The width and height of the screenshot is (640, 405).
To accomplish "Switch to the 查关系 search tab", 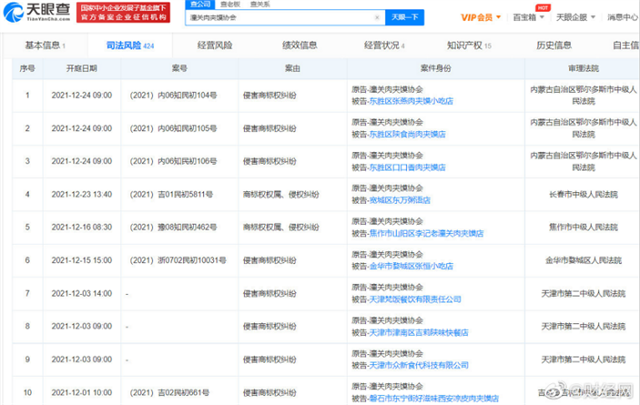I will pyautogui.click(x=260, y=4).
